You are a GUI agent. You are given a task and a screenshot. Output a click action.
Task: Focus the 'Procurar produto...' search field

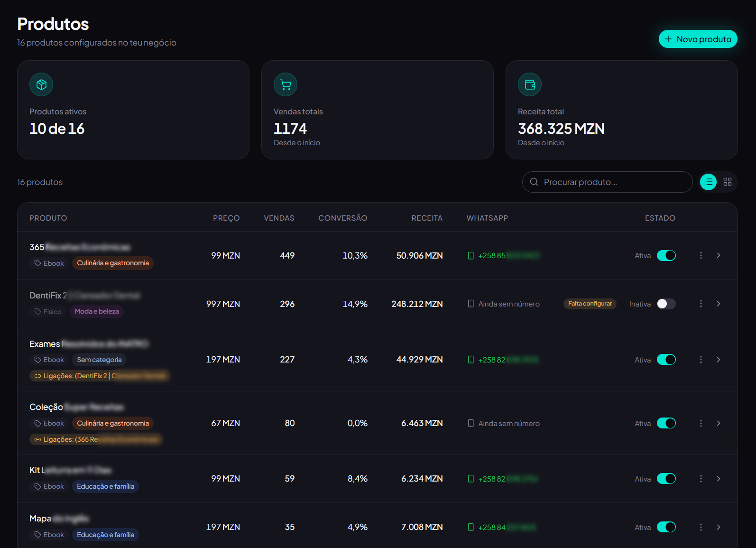[607, 182]
